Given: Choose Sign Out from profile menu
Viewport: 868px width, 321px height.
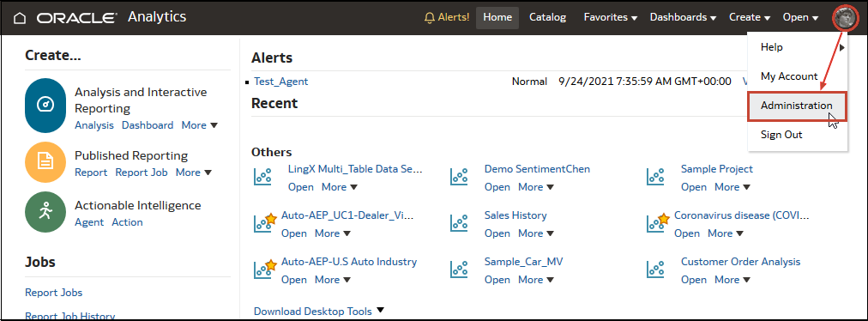Looking at the screenshot, I should tap(797, 135).
